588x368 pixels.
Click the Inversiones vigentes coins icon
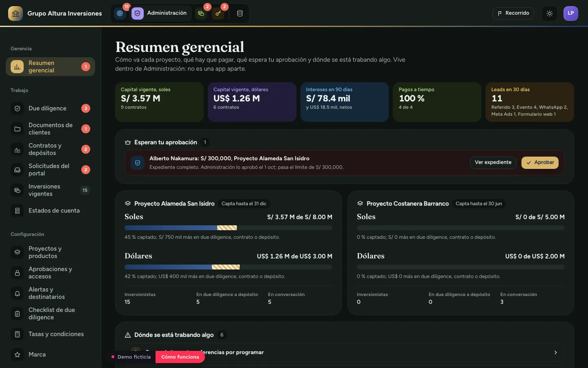tap(17, 190)
